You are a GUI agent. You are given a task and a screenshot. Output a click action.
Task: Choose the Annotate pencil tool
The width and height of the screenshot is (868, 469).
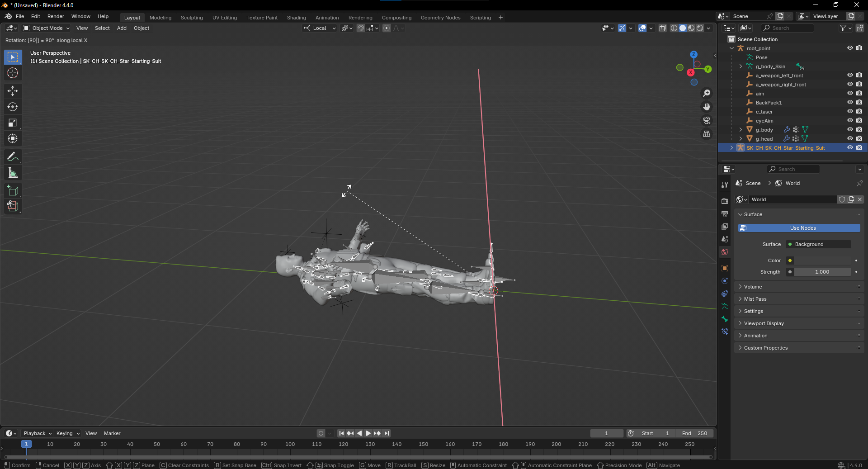[x=13, y=157]
